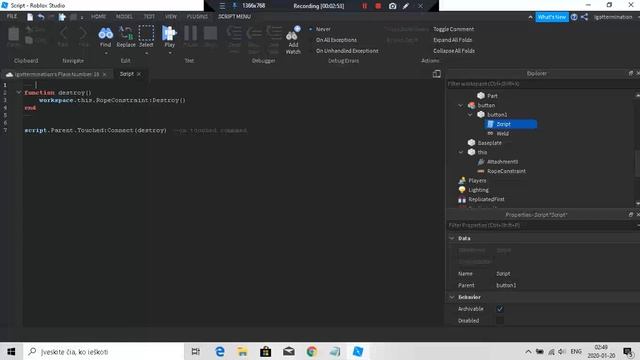This screenshot has height=360, width=640.
Task: Open File Explorer from taskbar
Action: (242, 351)
